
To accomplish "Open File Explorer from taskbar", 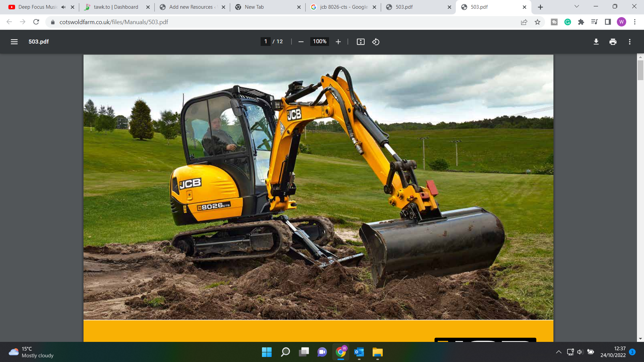I will point(377,352).
